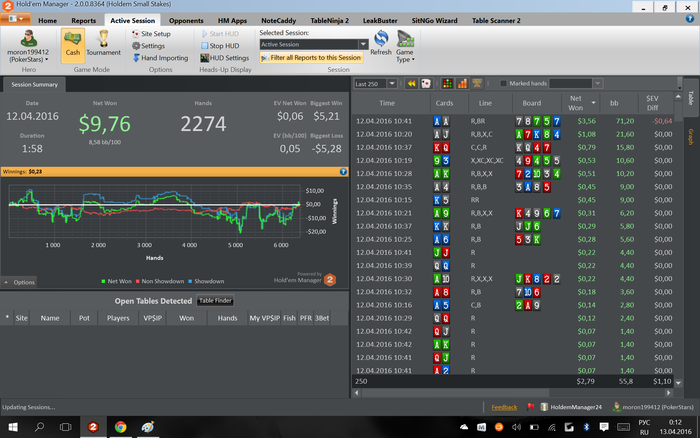Open Chrome from the taskbar
Screen dimensions: 700x438
pos(120,427)
